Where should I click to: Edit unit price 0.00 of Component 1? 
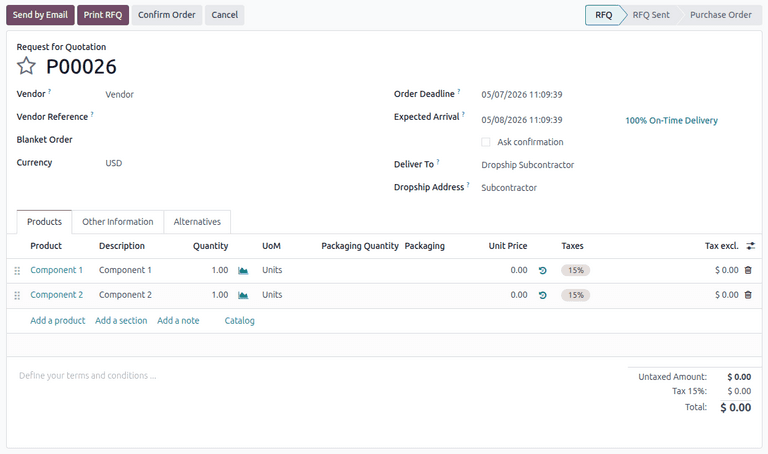[519, 270]
